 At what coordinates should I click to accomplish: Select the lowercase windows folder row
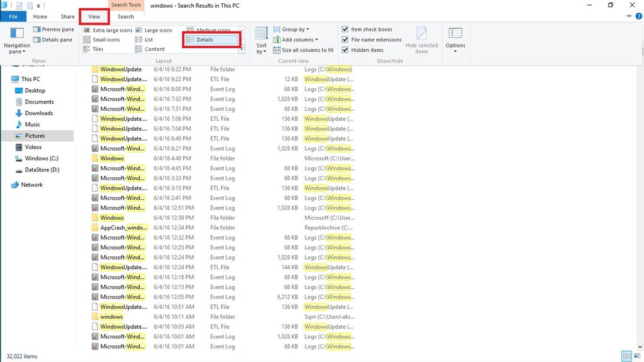[223, 317]
